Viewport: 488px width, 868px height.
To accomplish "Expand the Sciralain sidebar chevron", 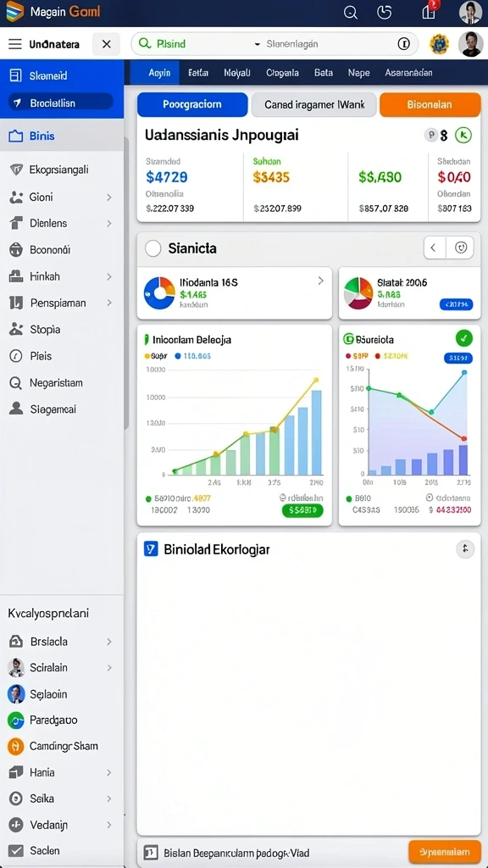I will pyautogui.click(x=109, y=668).
